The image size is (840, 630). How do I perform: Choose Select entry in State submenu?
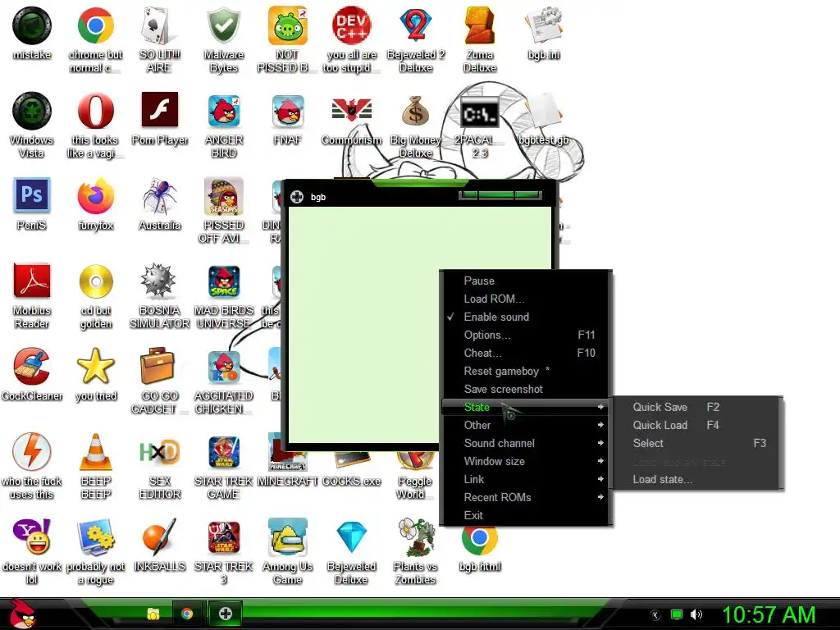698,444
